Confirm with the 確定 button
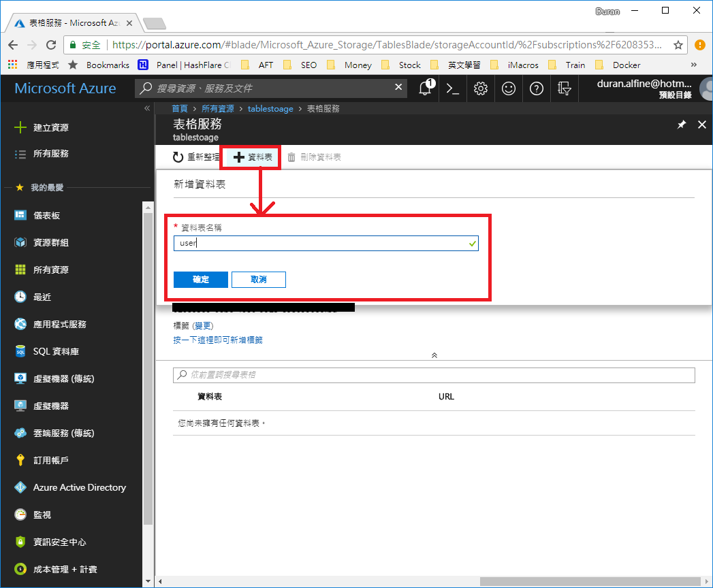Screen dimensions: 713x588 [x=200, y=279]
